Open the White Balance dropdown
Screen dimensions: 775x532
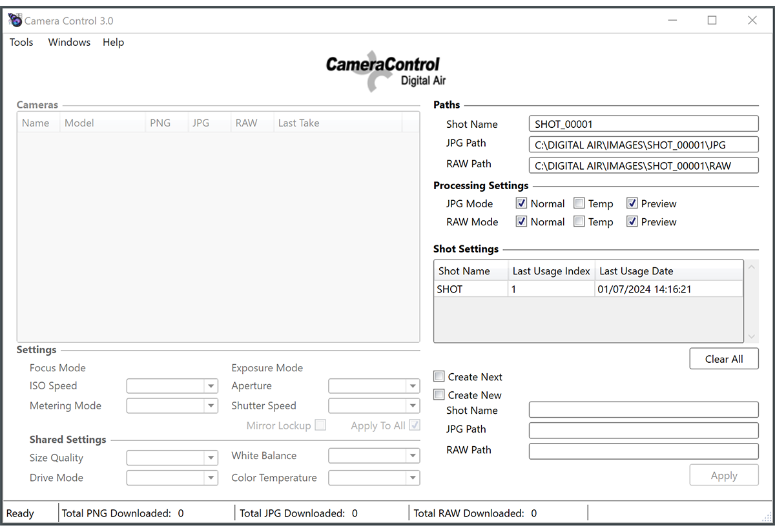point(375,456)
